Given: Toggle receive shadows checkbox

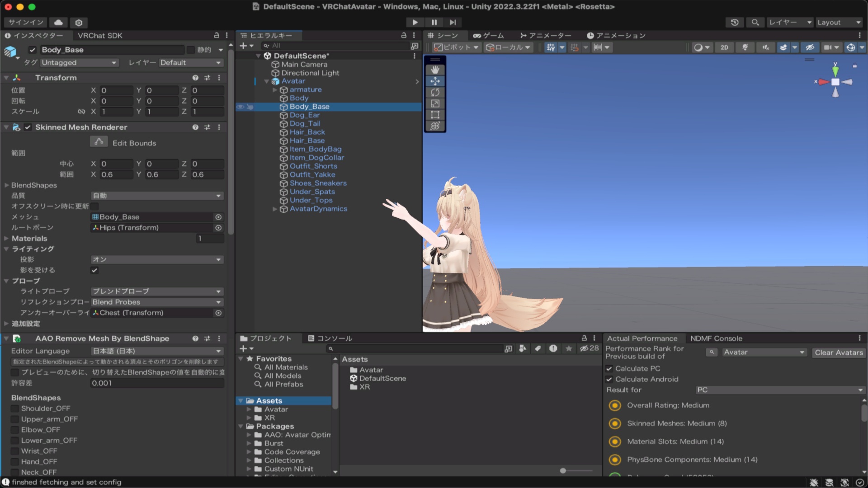Looking at the screenshot, I should point(94,270).
